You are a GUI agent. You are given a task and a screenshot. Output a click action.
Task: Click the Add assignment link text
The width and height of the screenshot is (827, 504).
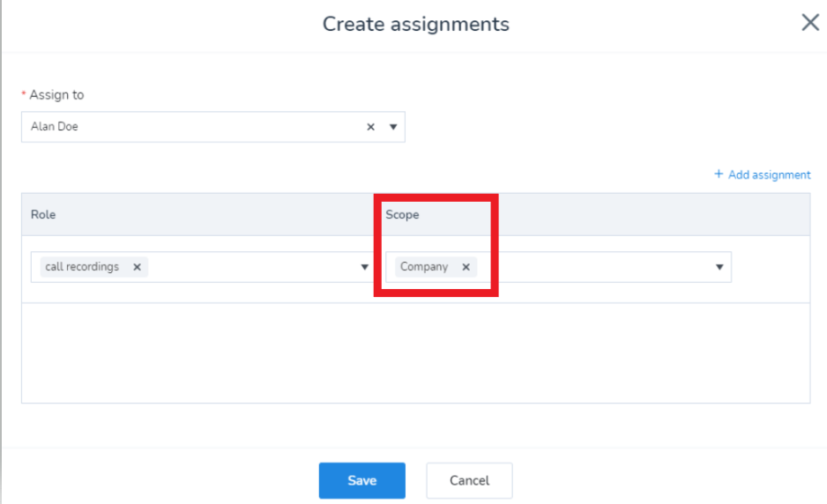pos(769,174)
